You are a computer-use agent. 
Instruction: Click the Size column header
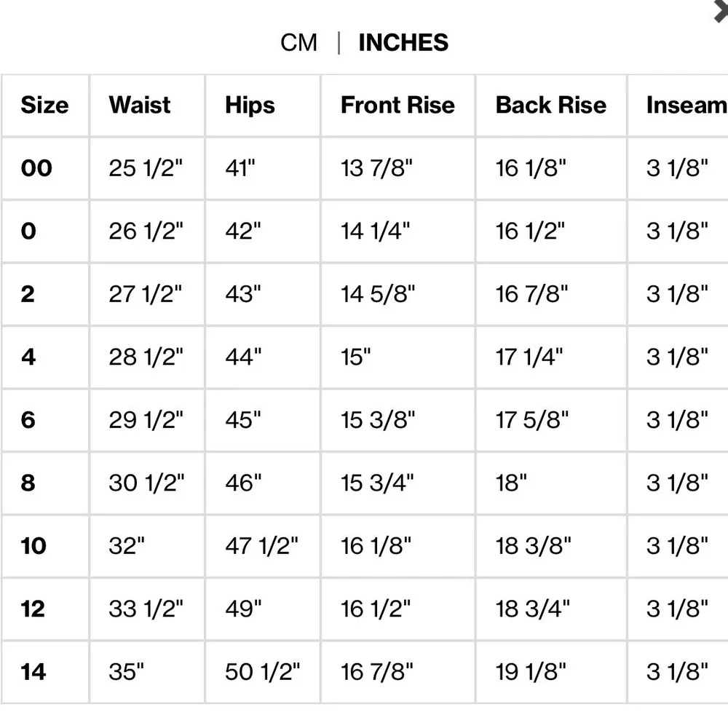pyautogui.click(x=44, y=105)
